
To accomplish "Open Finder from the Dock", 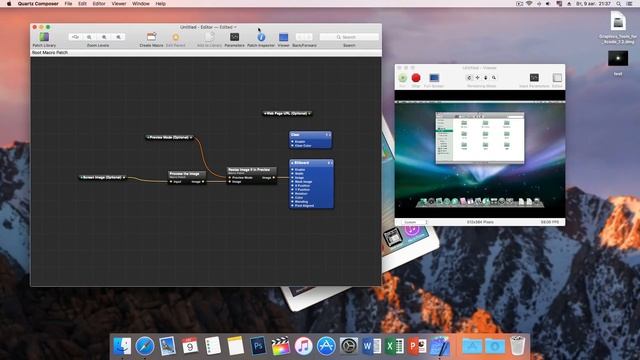I will [122, 346].
